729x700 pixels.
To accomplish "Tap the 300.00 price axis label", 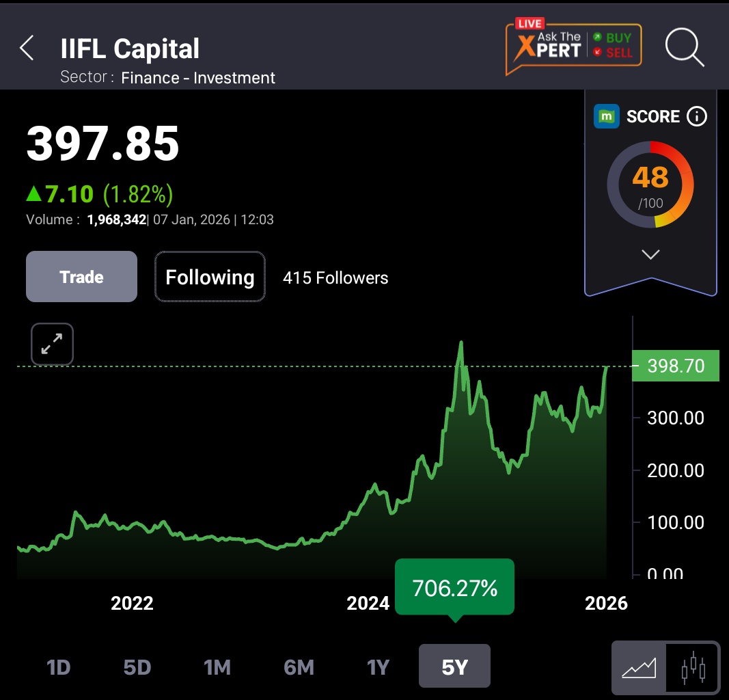I will point(676,418).
